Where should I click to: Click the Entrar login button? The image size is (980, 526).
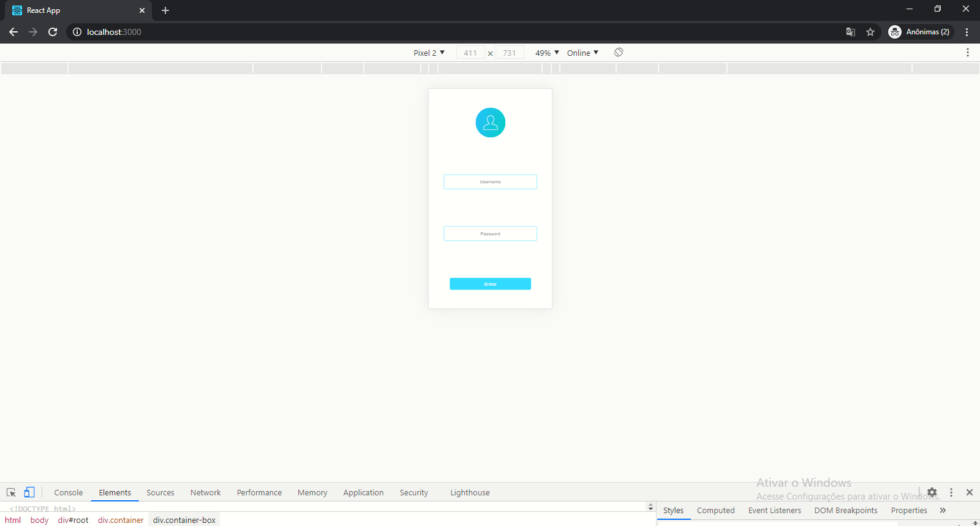point(490,284)
